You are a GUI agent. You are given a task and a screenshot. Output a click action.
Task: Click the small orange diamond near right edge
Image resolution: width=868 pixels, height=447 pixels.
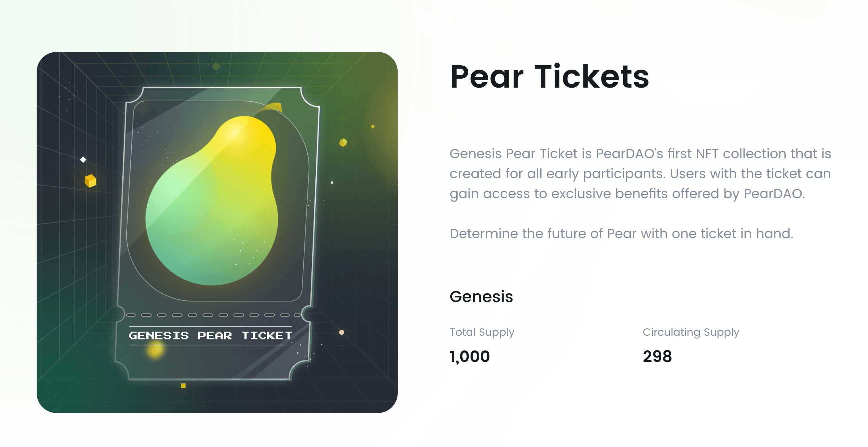point(373,127)
